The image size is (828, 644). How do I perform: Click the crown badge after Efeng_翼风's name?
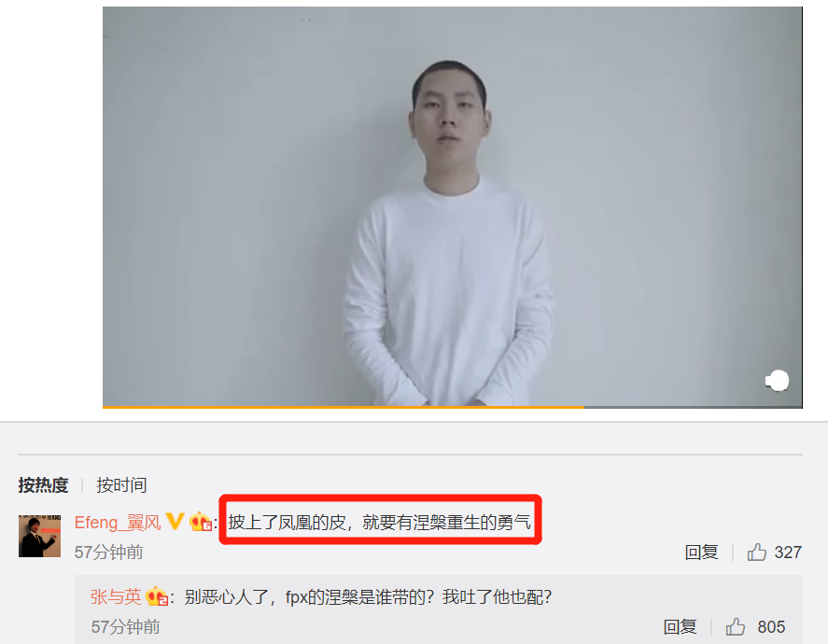click(x=201, y=522)
